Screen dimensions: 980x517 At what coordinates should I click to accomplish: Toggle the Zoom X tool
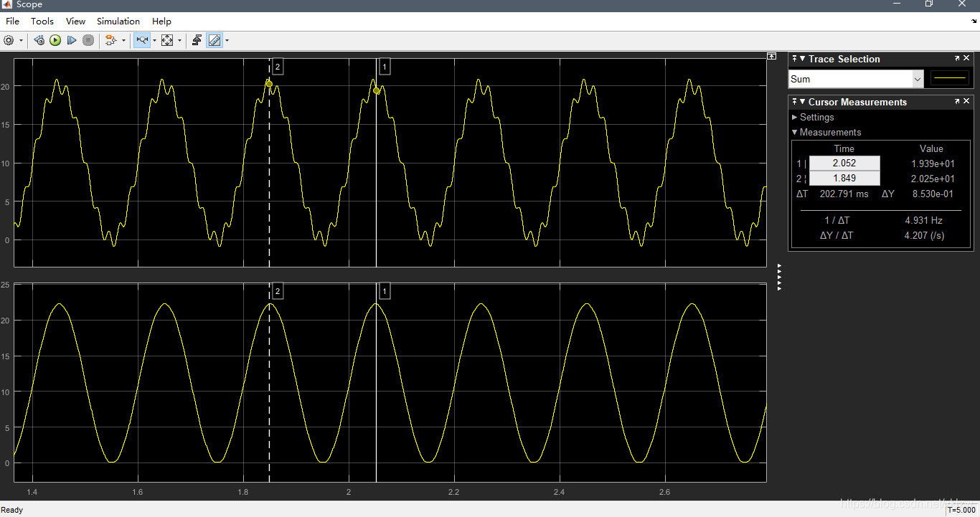click(x=142, y=41)
